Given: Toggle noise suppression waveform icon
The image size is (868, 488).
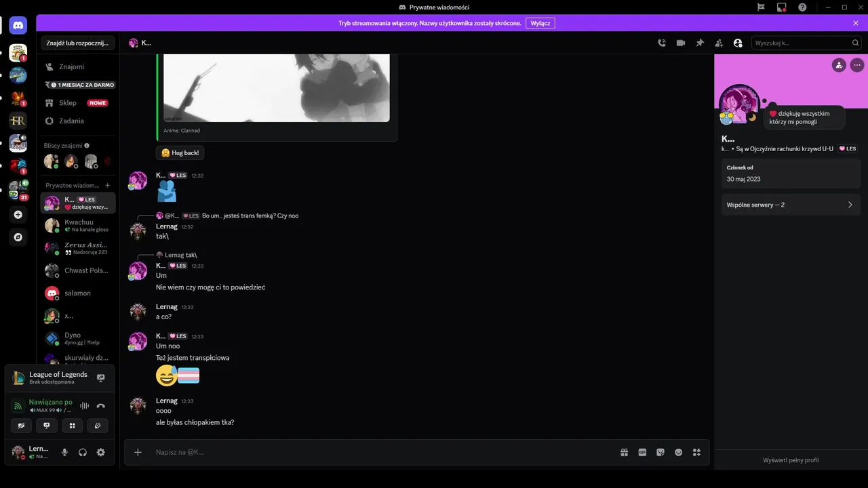Looking at the screenshot, I should click(x=85, y=405).
